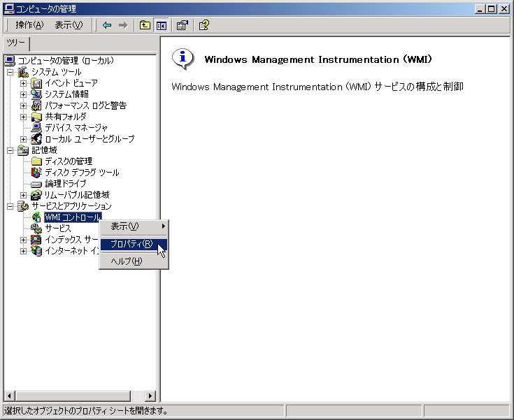Click the デバイス マネージャ icon
Screen dimensions: 514x420
coord(36,128)
